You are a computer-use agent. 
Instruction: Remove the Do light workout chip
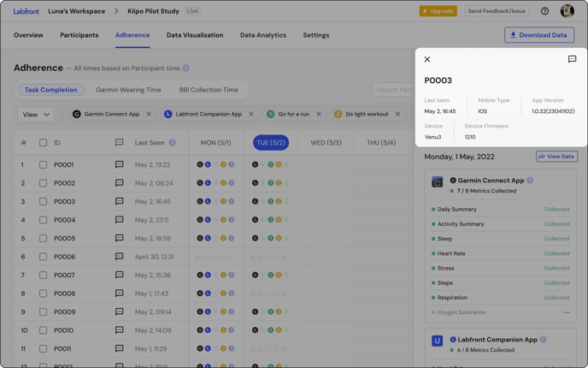(398, 114)
